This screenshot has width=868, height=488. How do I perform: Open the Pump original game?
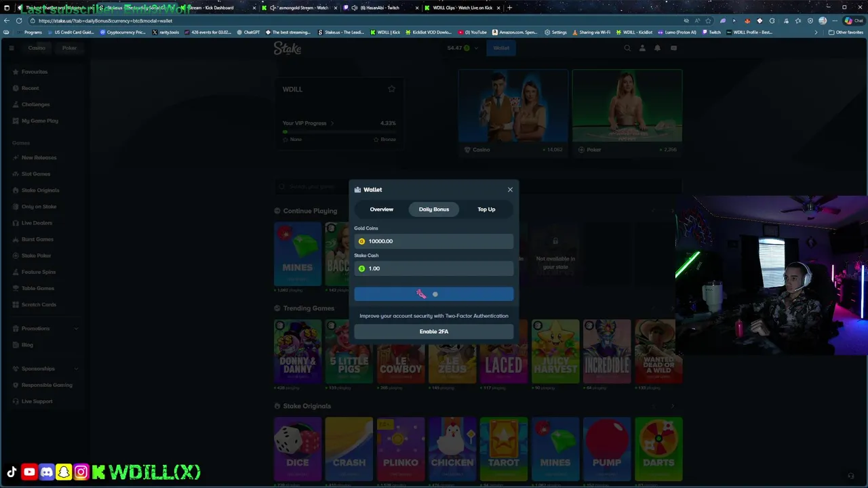pyautogui.click(x=607, y=449)
